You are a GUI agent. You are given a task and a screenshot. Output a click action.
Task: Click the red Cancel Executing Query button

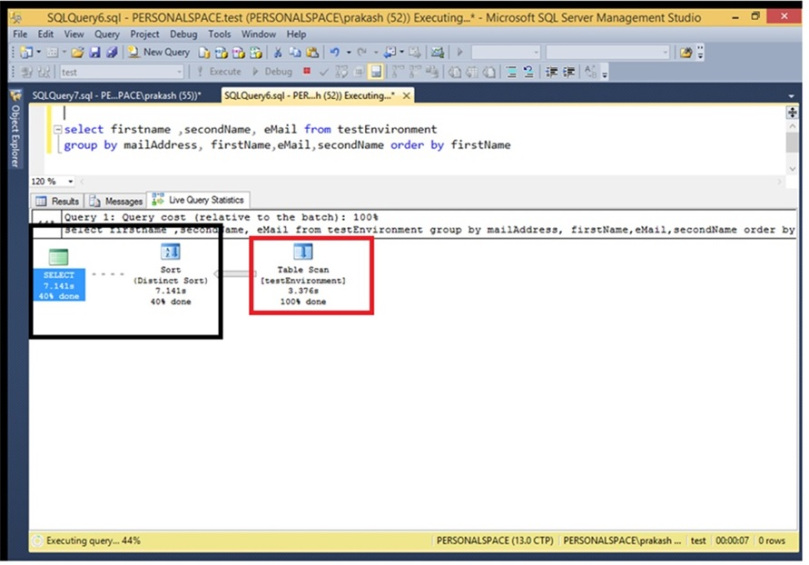click(307, 71)
